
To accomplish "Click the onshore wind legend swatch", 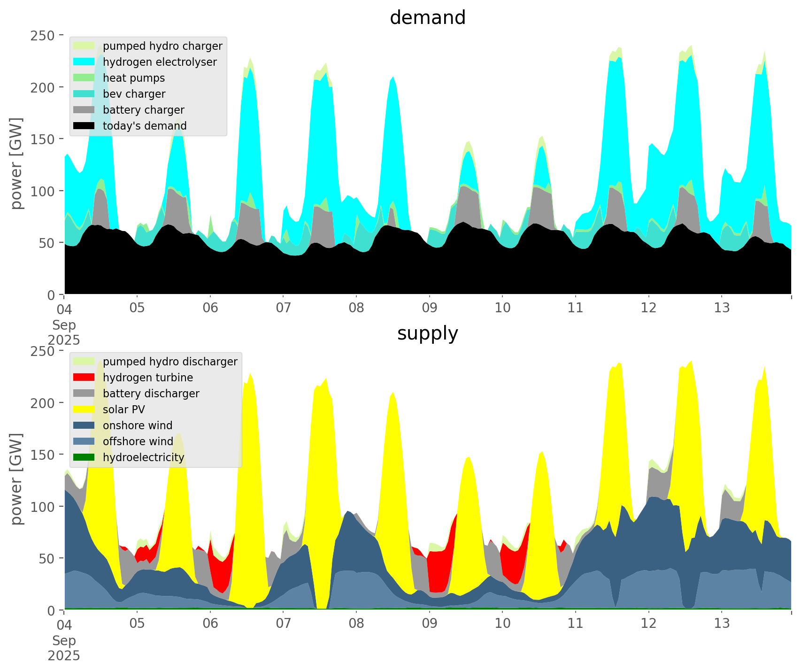I will click(x=85, y=425).
